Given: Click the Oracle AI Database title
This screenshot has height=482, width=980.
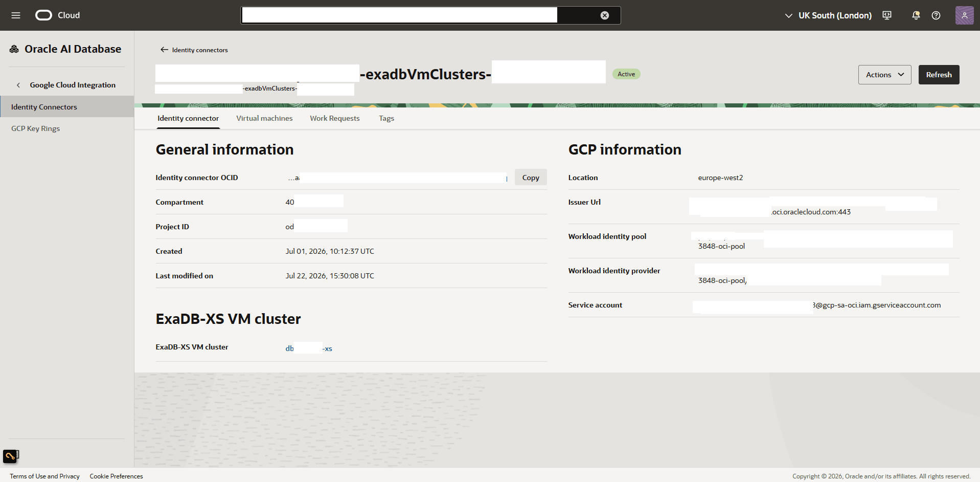Looking at the screenshot, I should pos(73,49).
